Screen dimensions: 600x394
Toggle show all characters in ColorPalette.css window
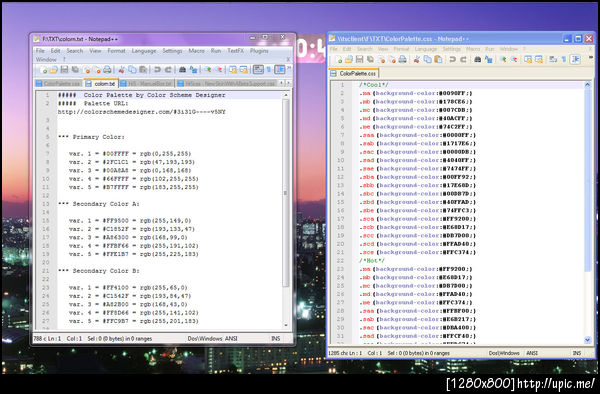pyautogui.click(x=564, y=59)
